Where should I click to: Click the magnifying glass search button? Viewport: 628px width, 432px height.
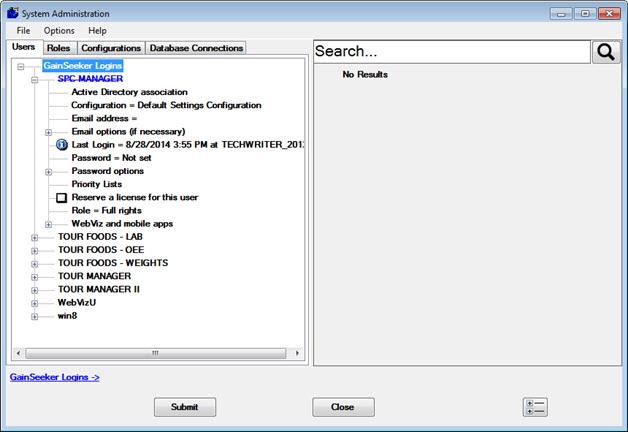pyautogui.click(x=606, y=52)
